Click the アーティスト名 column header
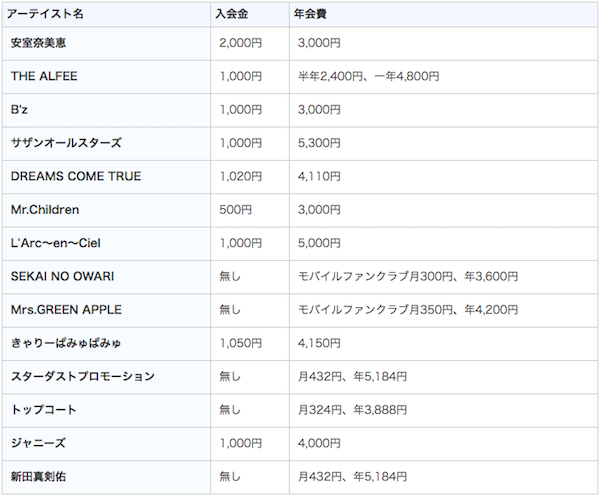 (x=45, y=14)
